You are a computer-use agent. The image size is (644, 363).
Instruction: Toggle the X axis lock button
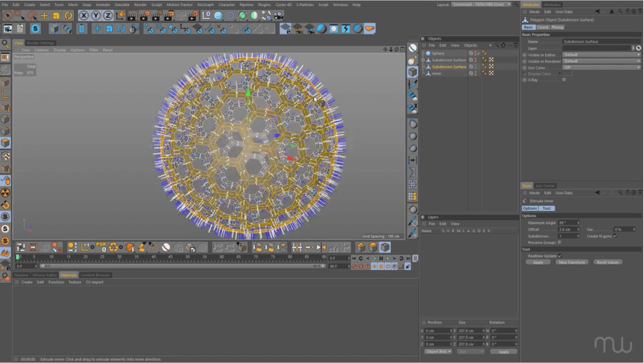[84, 15]
